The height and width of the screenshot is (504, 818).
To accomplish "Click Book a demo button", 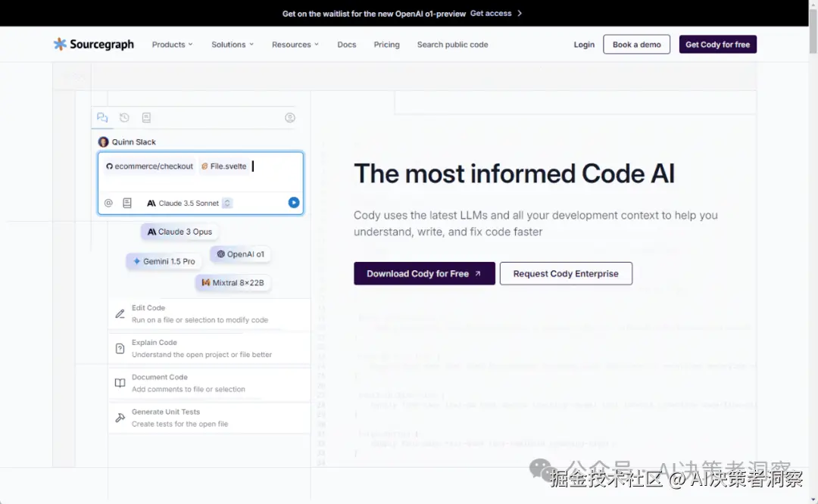I will (636, 45).
